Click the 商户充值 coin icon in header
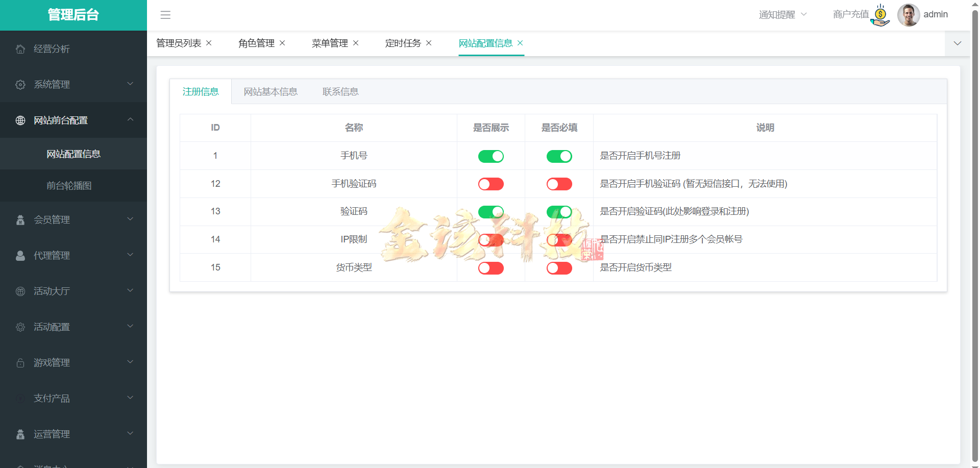The height and width of the screenshot is (468, 980). [x=879, y=15]
